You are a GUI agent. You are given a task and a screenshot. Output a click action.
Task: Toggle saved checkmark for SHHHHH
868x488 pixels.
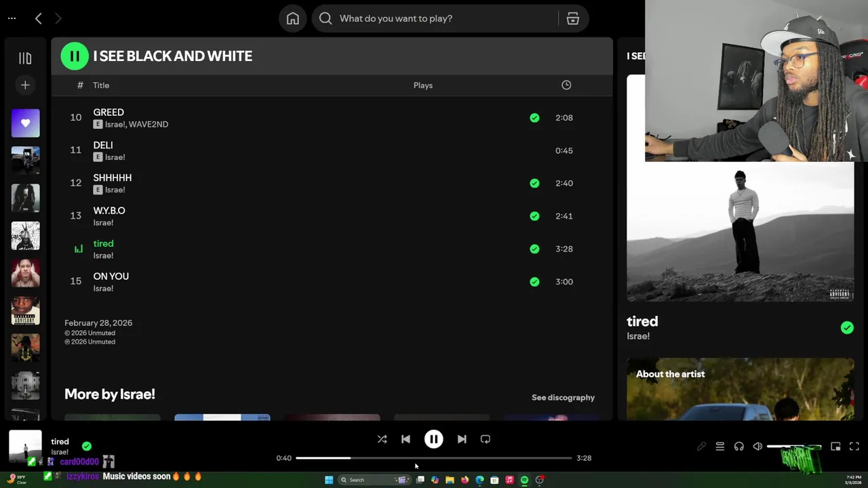point(534,183)
